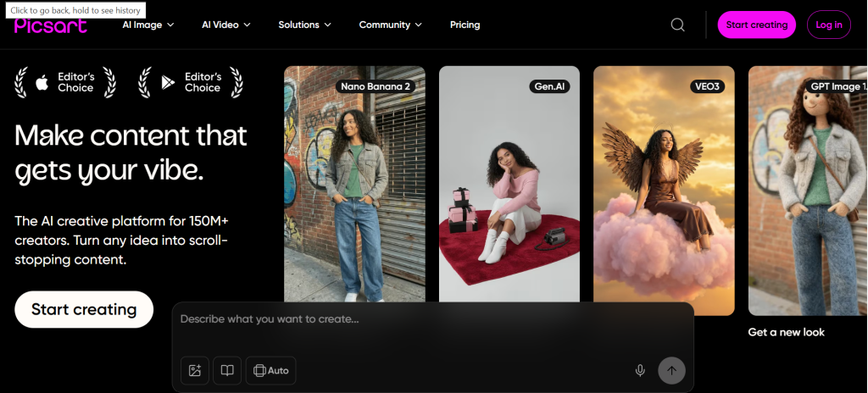Click the add image icon in prompt box

point(194,370)
